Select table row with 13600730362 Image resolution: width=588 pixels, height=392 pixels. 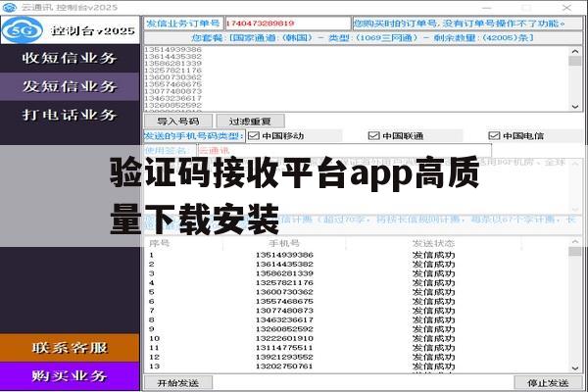click(x=357, y=292)
